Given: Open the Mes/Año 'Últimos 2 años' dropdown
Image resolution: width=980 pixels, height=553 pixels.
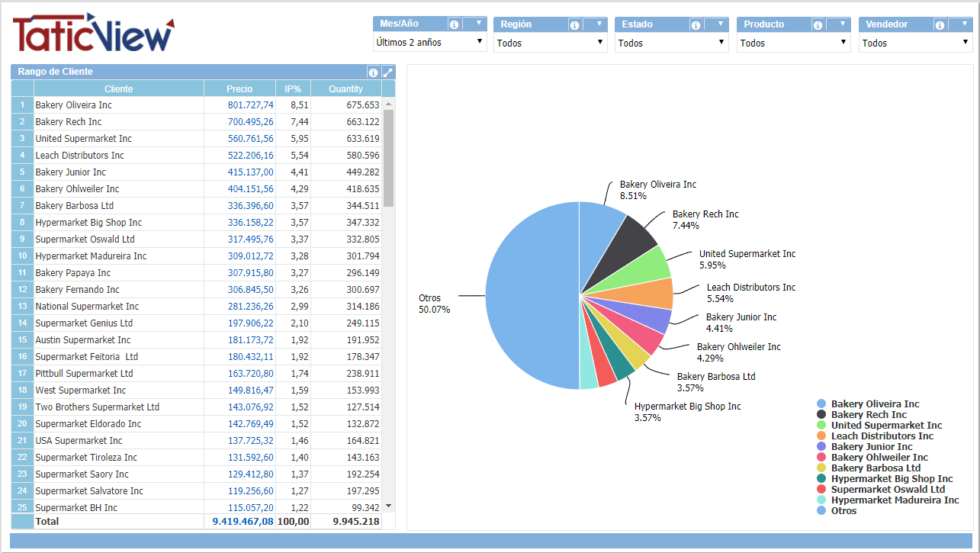Looking at the screenshot, I should click(x=430, y=43).
